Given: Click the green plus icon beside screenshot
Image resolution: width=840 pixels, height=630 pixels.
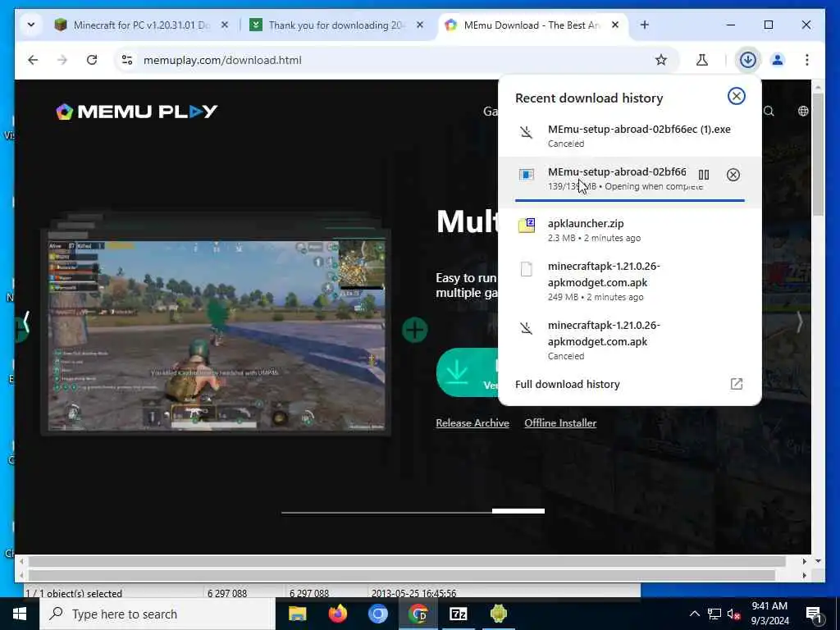Looking at the screenshot, I should pos(414,330).
